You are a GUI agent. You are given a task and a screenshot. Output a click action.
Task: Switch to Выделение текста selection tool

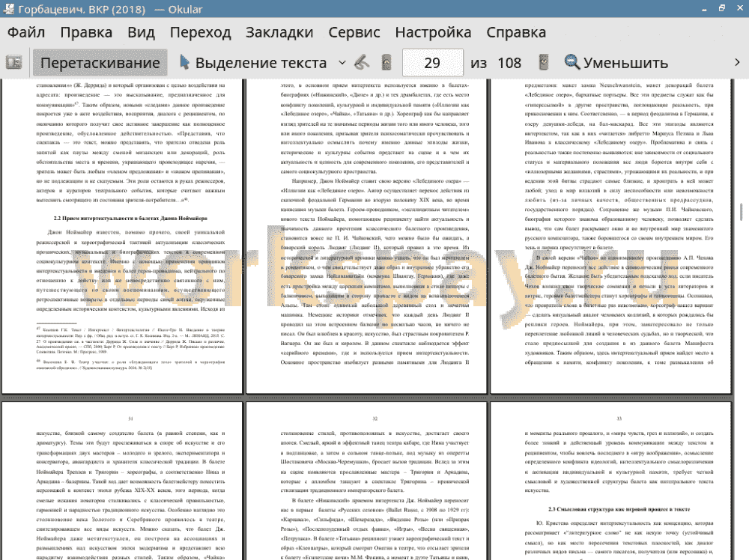[253, 63]
